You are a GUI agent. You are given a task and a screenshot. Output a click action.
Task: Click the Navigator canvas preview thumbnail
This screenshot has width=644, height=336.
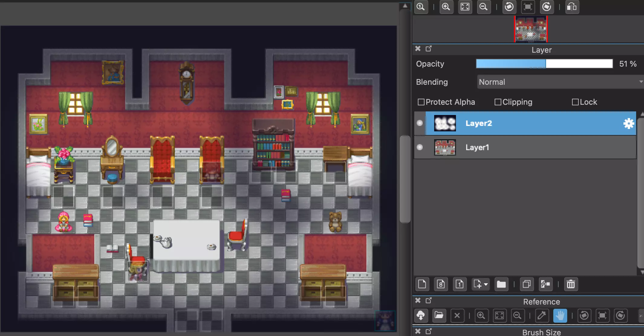[x=531, y=29]
